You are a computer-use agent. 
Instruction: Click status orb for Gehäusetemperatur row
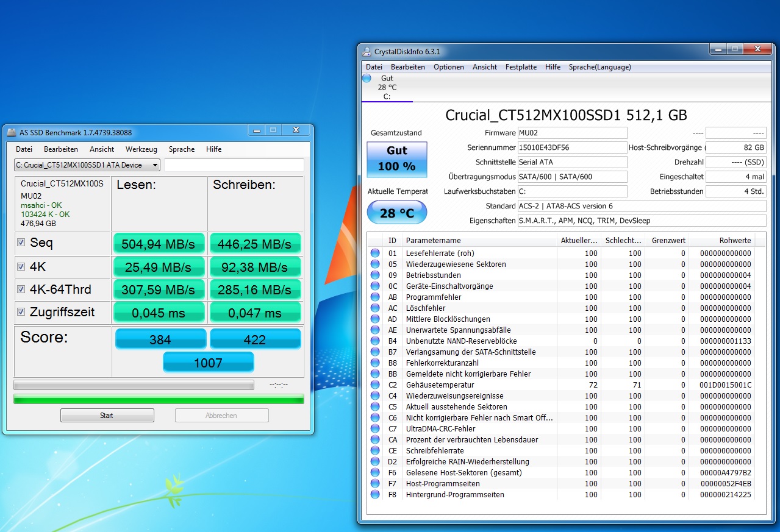[375, 385]
